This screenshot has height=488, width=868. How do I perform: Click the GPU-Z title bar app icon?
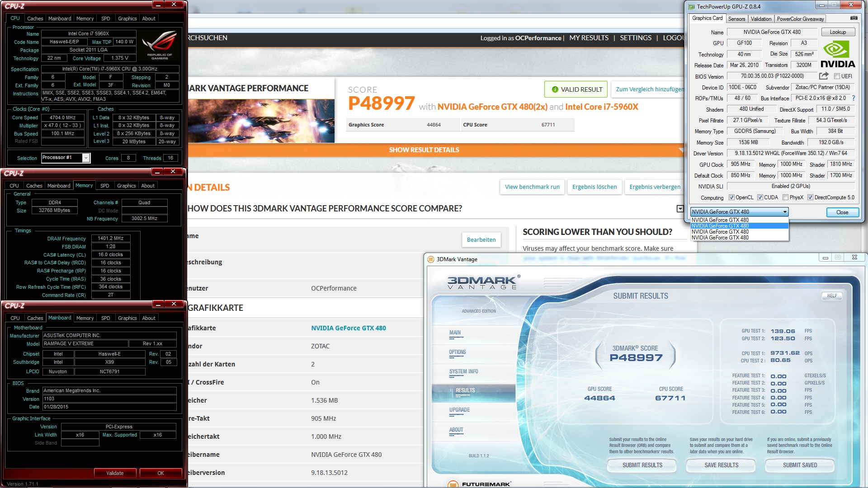[x=691, y=6]
